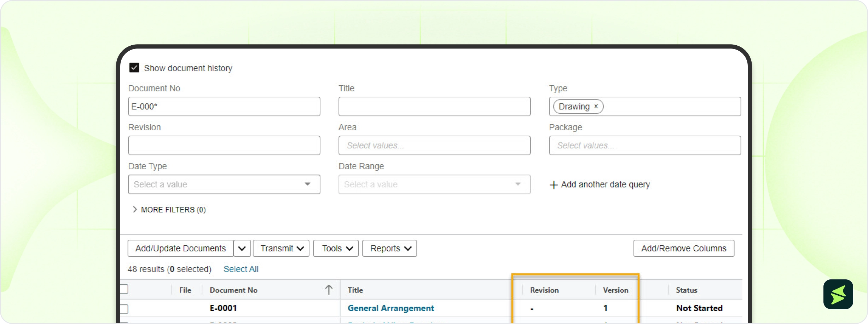
Task: Sort by the File column header
Action: (185, 290)
